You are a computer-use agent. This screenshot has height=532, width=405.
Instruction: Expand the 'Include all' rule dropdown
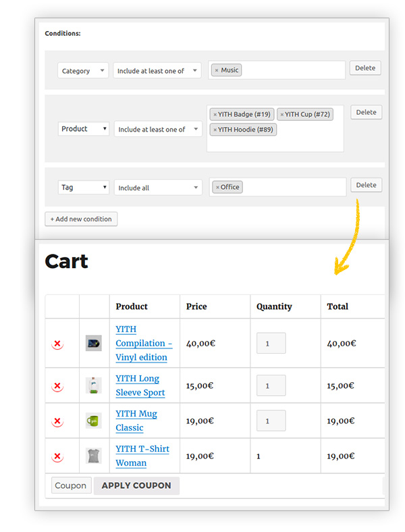[x=157, y=188]
